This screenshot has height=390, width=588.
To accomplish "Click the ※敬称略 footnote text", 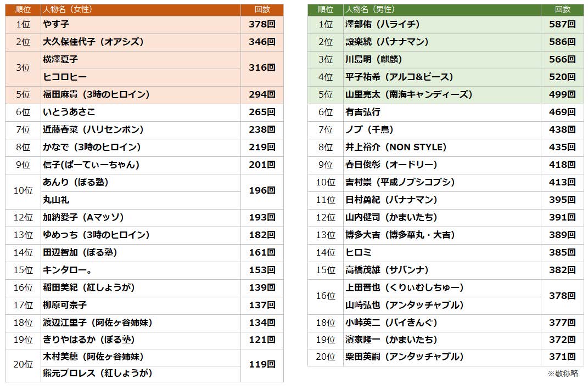I will (x=563, y=374).
